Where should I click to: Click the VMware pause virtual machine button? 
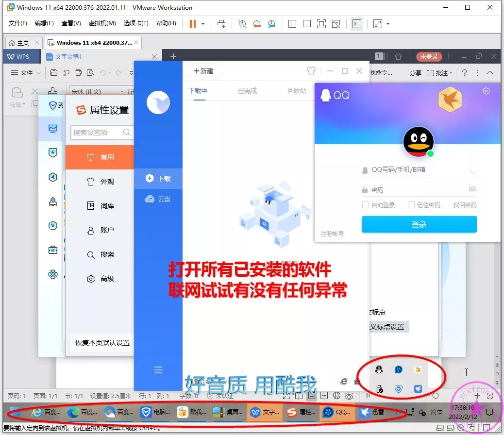coord(192,23)
